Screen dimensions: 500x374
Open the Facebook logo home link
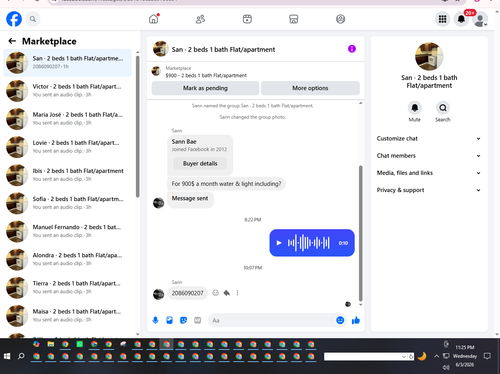point(14,19)
